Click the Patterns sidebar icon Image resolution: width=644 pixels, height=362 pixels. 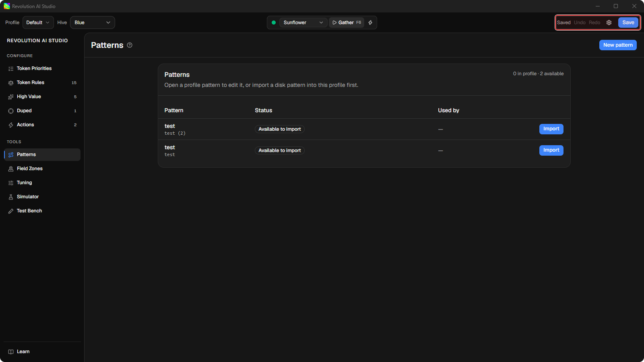click(x=11, y=155)
